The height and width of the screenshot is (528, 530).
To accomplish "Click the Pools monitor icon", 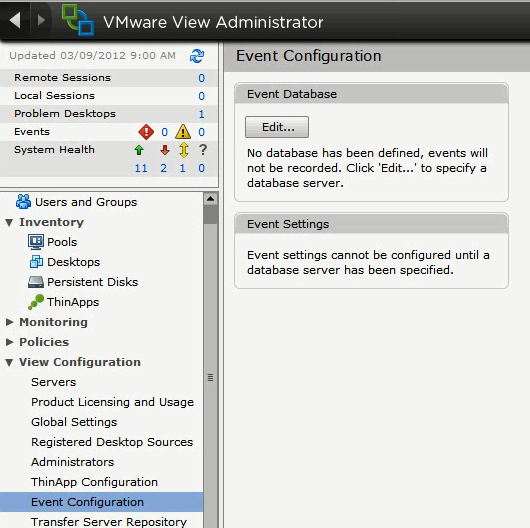I will click(36, 242).
